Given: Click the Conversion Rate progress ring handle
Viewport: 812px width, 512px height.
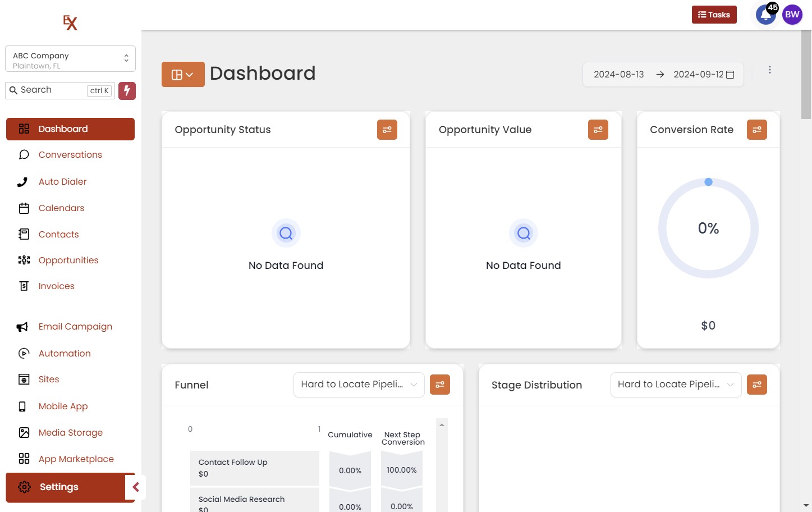Looking at the screenshot, I should coord(708,182).
